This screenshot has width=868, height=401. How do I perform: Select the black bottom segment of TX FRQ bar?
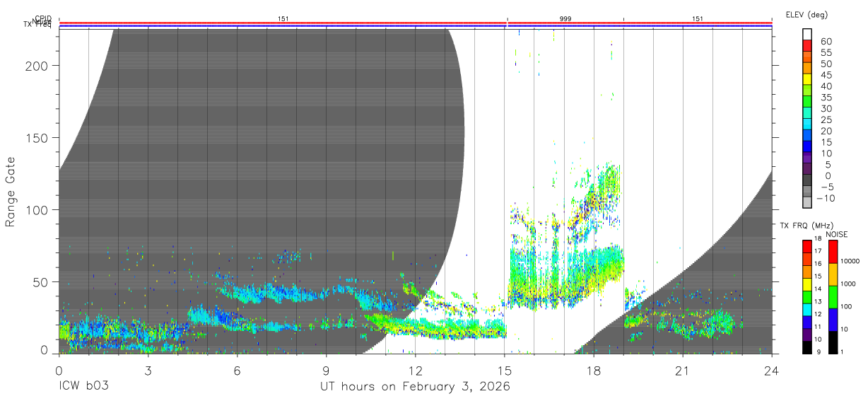(807, 347)
